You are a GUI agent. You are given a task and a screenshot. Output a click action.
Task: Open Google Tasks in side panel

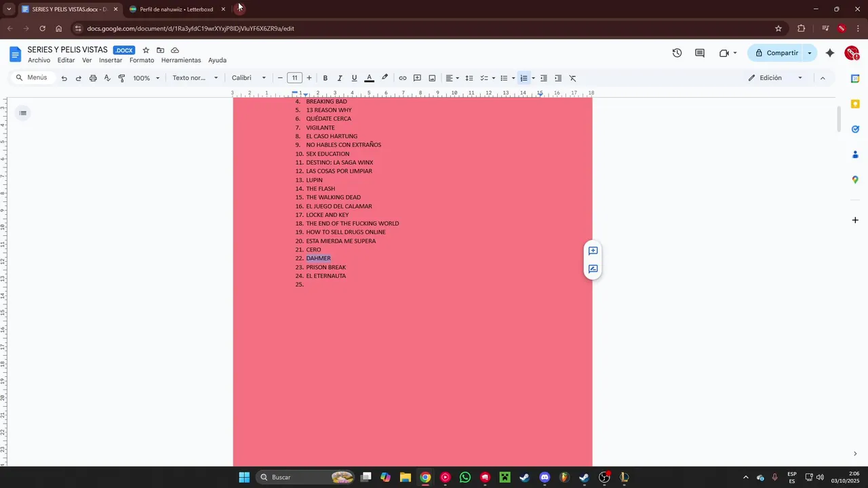coord(855,129)
